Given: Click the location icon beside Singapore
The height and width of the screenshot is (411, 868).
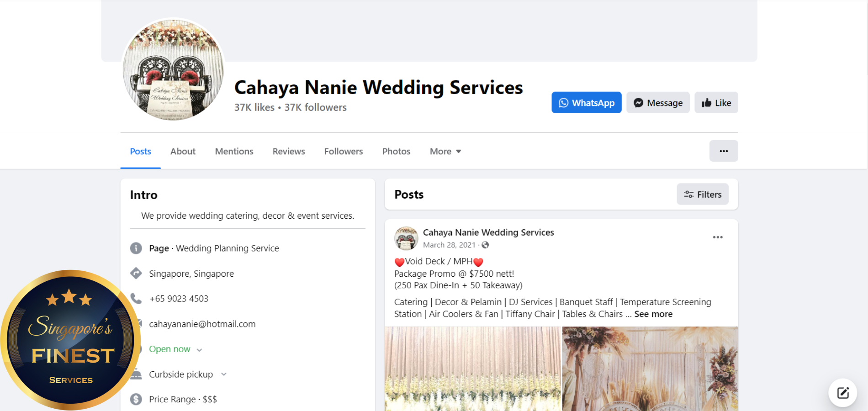Looking at the screenshot, I should (x=136, y=274).
